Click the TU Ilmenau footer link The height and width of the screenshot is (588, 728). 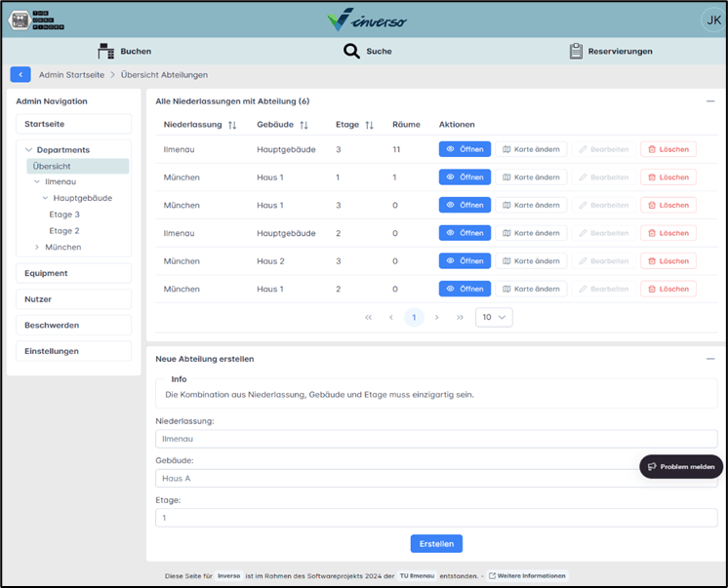[x=417, y=576]
